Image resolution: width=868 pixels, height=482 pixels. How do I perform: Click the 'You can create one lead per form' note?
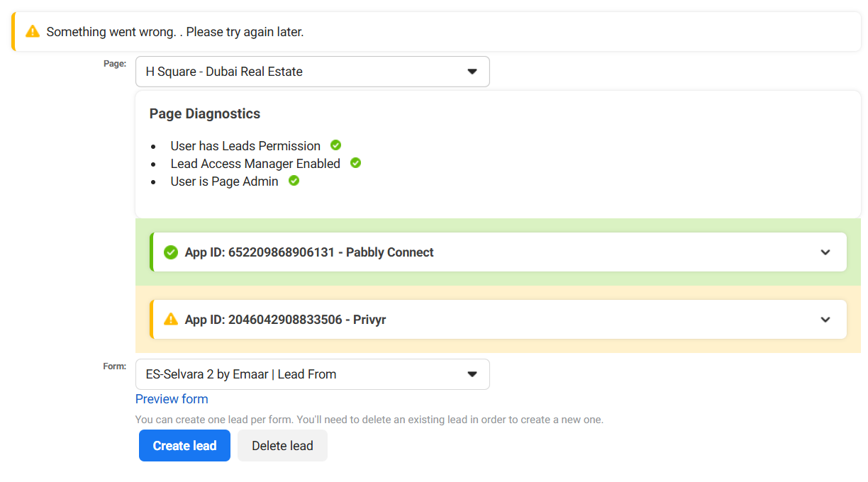pos(369,420)
